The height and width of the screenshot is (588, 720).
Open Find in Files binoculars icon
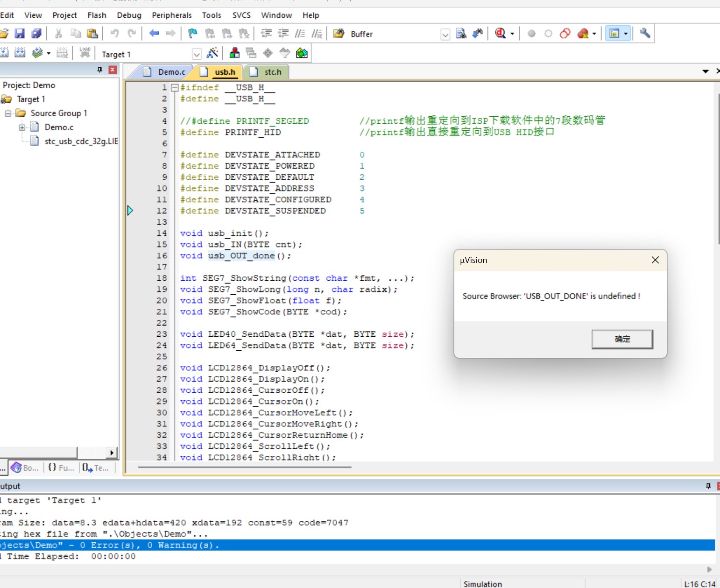(x=339, y=33)
